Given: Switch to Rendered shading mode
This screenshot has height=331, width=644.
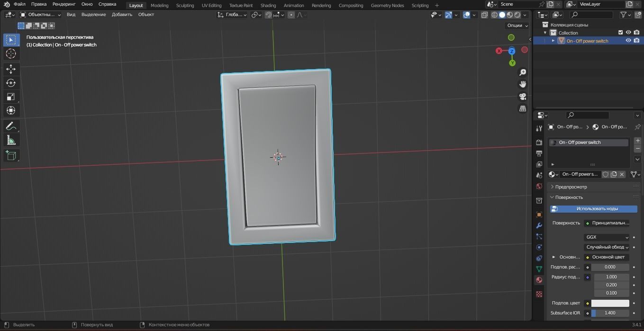Looking at the screenshot, I should click(x=517, y=15).
